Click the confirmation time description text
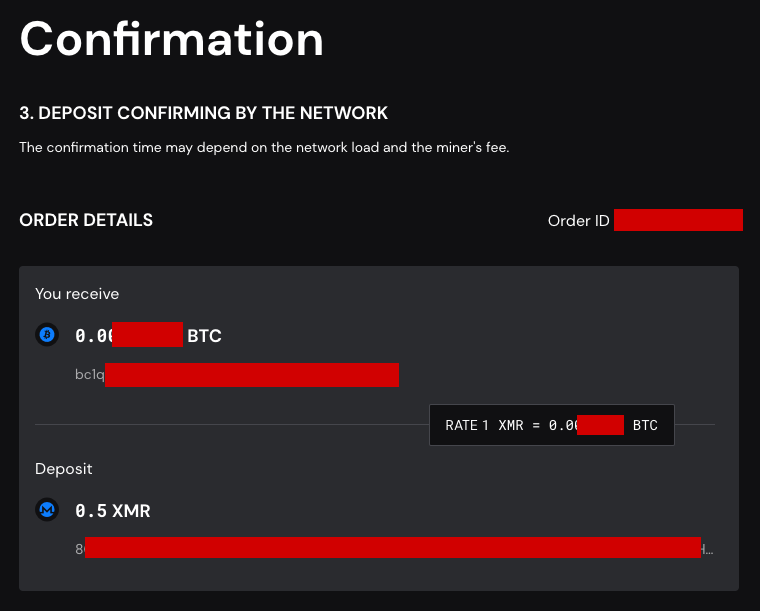 pyautogui.click(x=264, y=147)
